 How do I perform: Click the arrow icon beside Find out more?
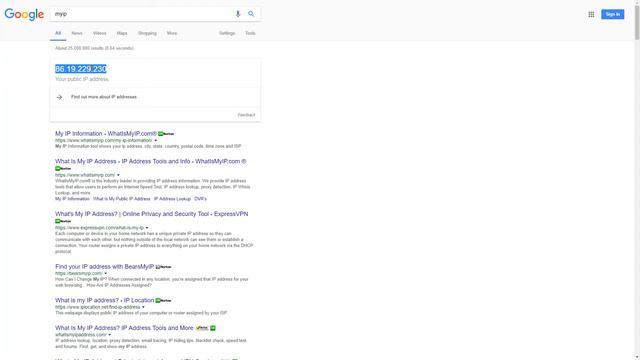pyautogui.click(x=60, y=97)
